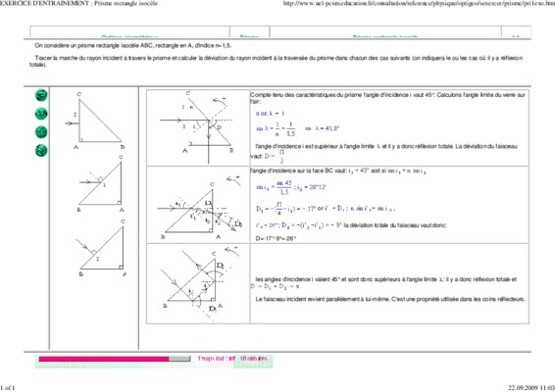Click the second solution diagram showing D1 and D2

(x=198, y=205)
